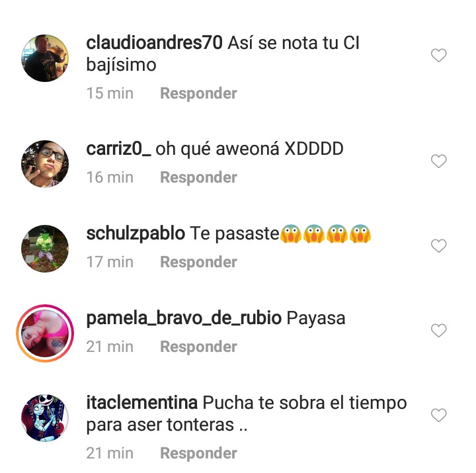Go to schulzpablo's profile from username

136,234
